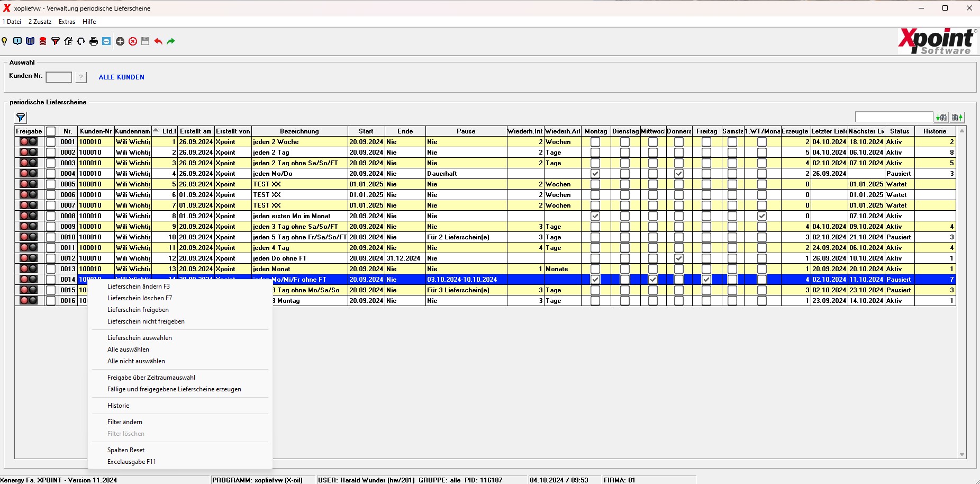Image resolution: width=980 pixels, height=484 pixels.
Task: Choose 'Lieferschein freigeben' menu entry
Action: point(138,310)
